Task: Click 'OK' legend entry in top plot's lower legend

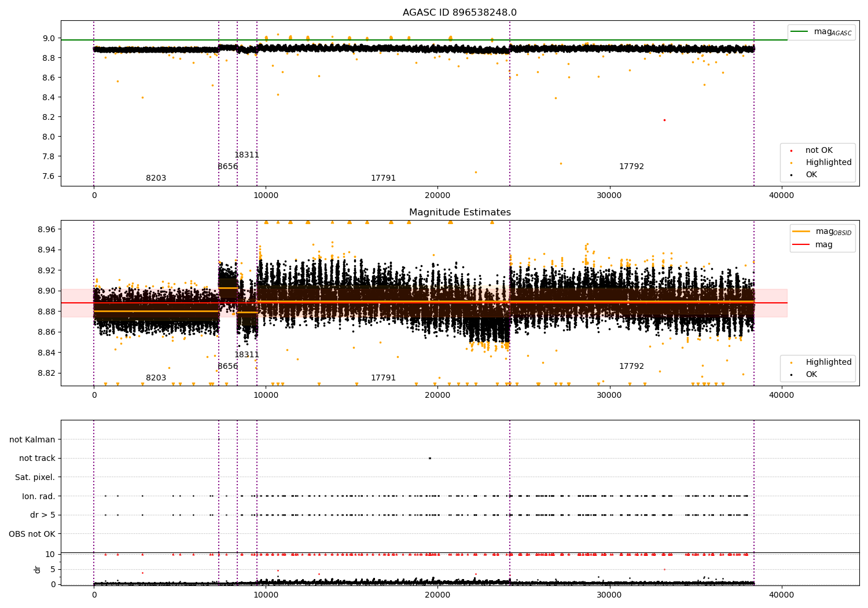Action: coord(804,175)
